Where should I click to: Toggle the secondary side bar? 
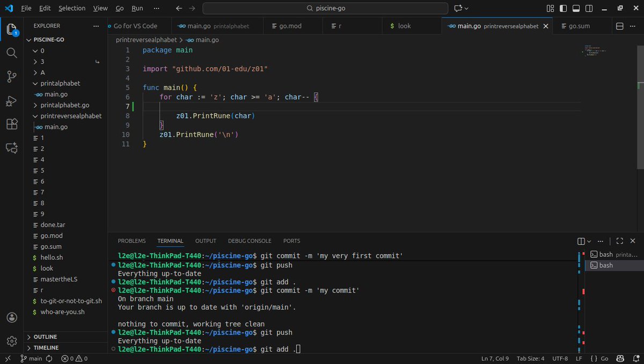click(589, 8)
